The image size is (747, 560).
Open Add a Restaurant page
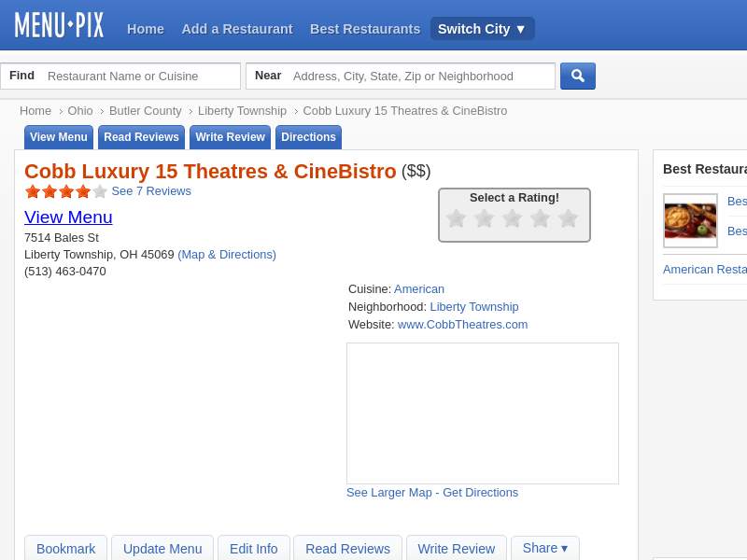click(x=237, y=29)
